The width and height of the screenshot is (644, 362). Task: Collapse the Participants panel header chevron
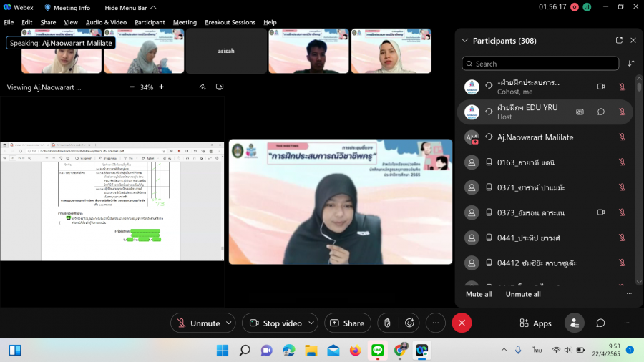coord(464,41)
